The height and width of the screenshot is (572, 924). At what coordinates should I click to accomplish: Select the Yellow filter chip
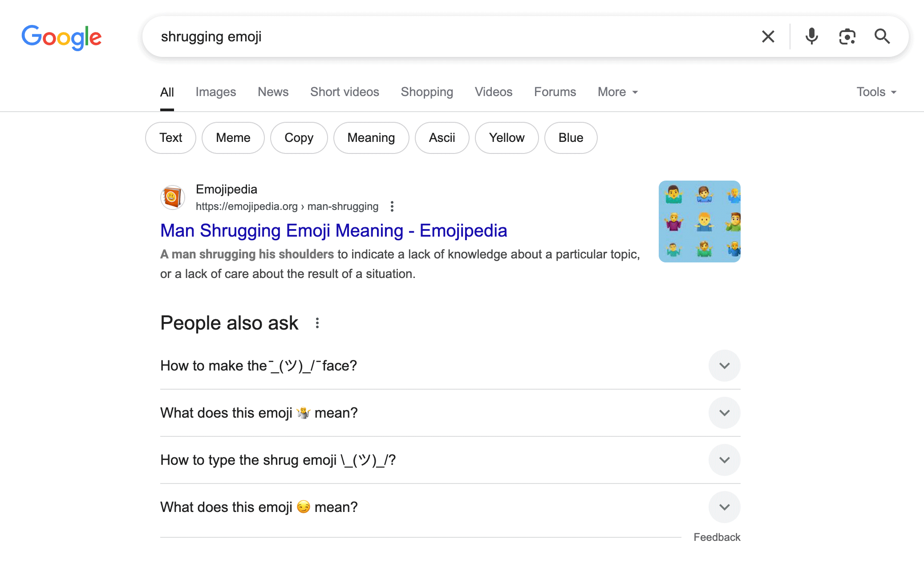point(507,138)
